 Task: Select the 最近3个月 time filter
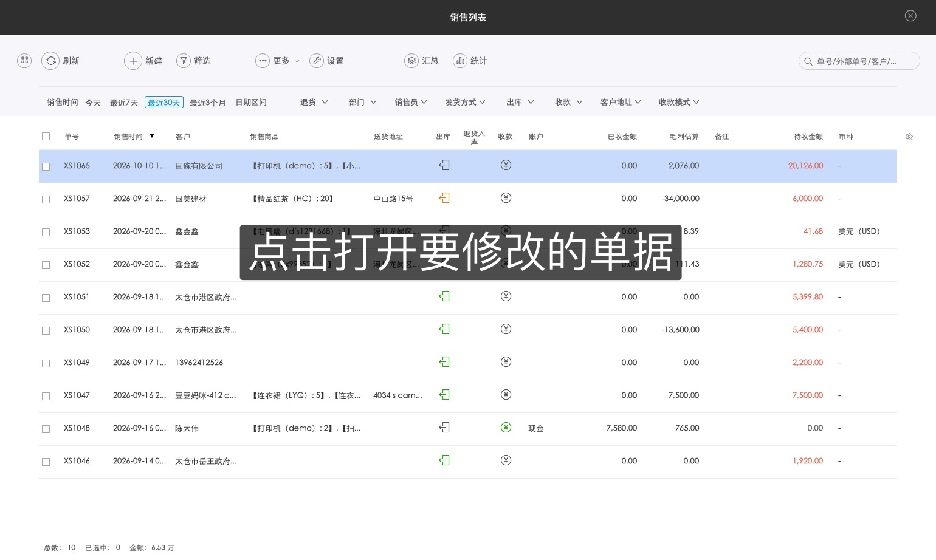208,103
